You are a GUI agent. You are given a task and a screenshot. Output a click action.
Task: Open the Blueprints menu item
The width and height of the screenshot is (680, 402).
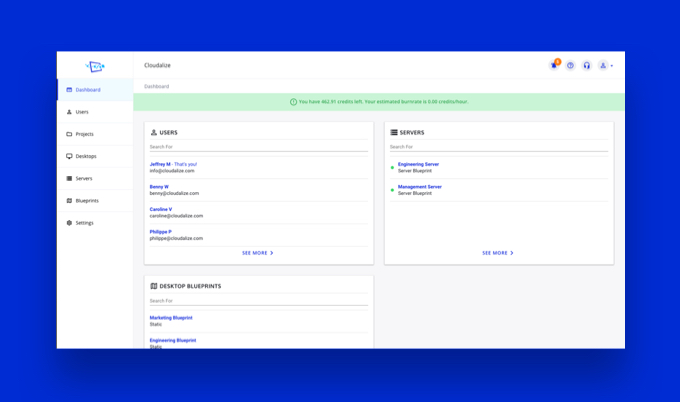(x=95, y=200)
